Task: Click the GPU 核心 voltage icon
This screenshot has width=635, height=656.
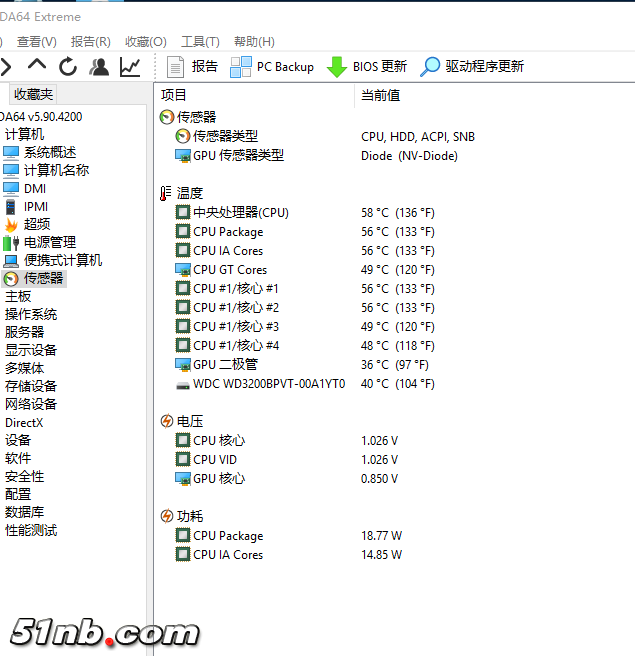Action: 182,478
